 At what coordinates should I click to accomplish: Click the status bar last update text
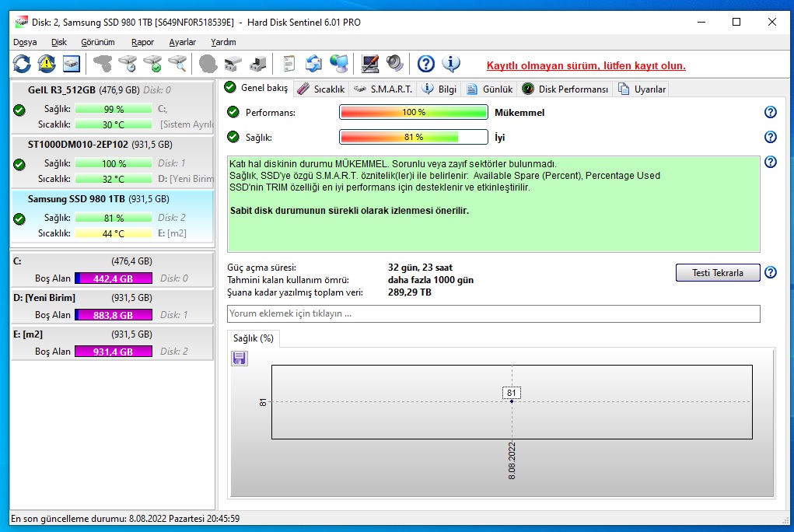click(125, 518)
